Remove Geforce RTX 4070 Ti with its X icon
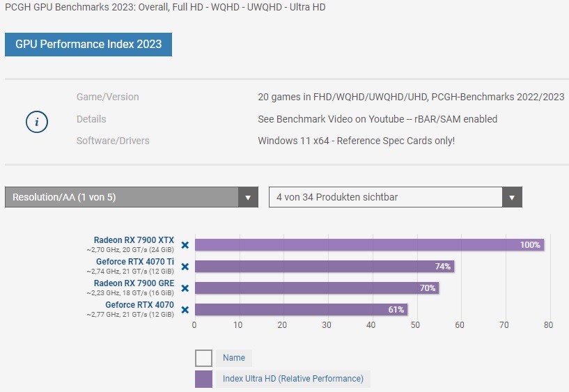 coord(185,267)
